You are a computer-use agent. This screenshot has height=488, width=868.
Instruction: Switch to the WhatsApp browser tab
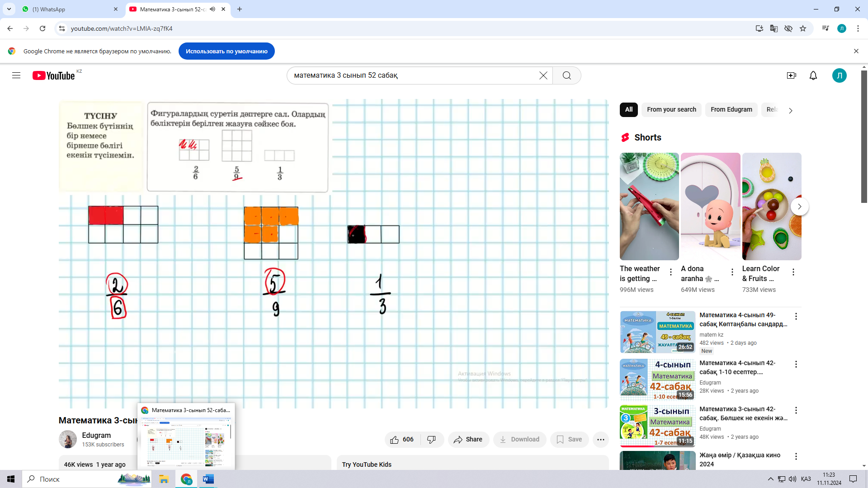tap(68, 9)
